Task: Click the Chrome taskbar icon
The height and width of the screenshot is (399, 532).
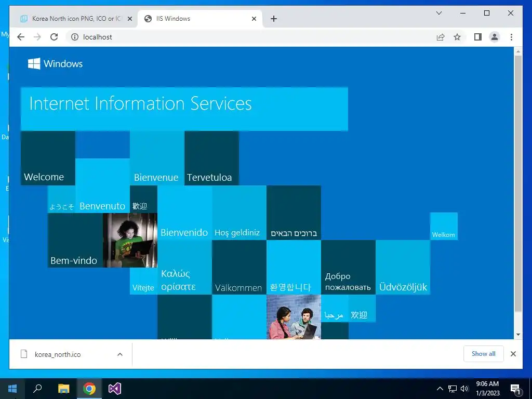Action: (89, 389)
